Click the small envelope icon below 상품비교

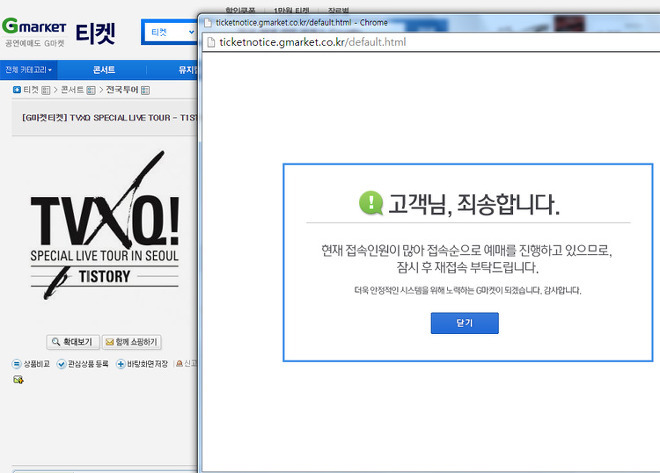(x=18, y=380)
